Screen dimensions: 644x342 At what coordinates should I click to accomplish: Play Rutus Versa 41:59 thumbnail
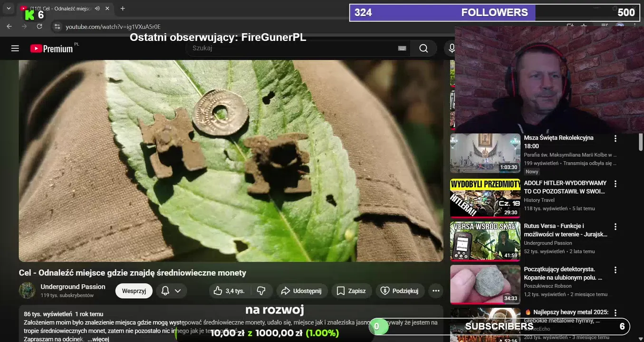point(485,241)
